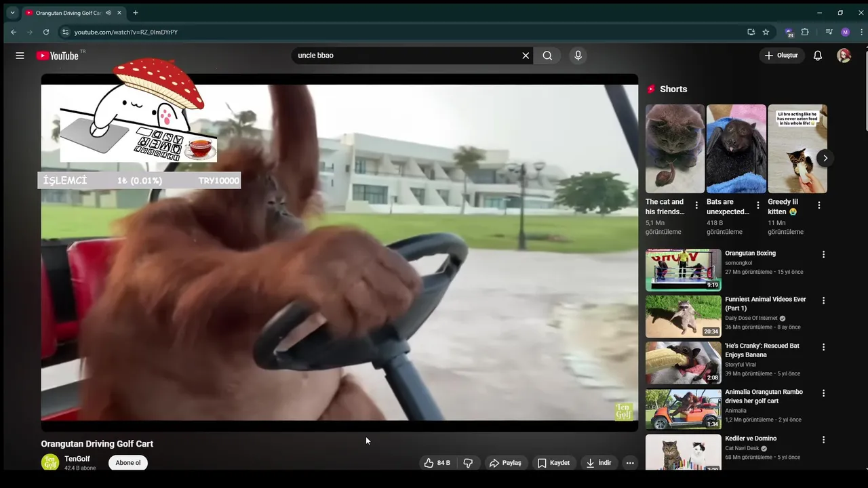This screenshot has height=488, width=868.
Task: Expand the tab search dropdown arrow
Action: pyautogui.click(x=12, y=13)
